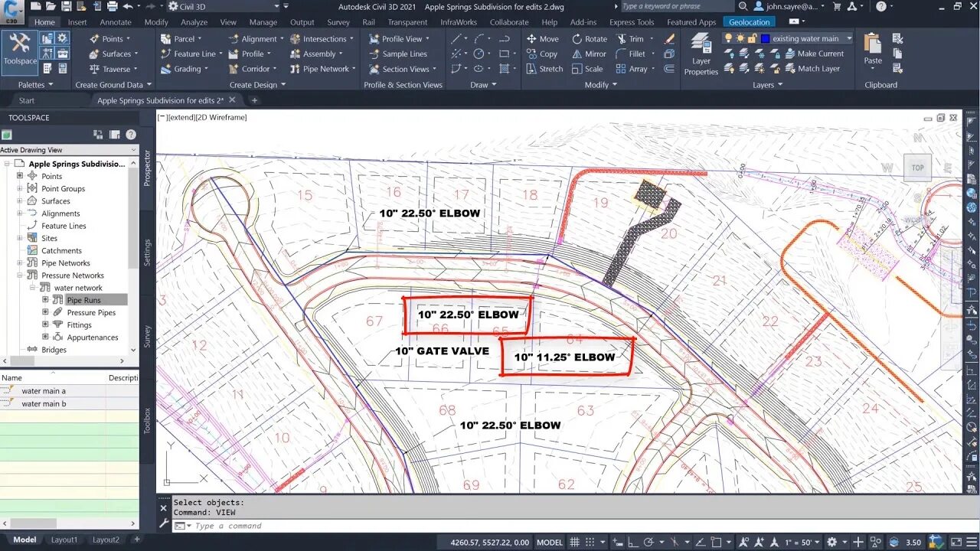Toggle the layer lock padlock icon

click(751, 38)
